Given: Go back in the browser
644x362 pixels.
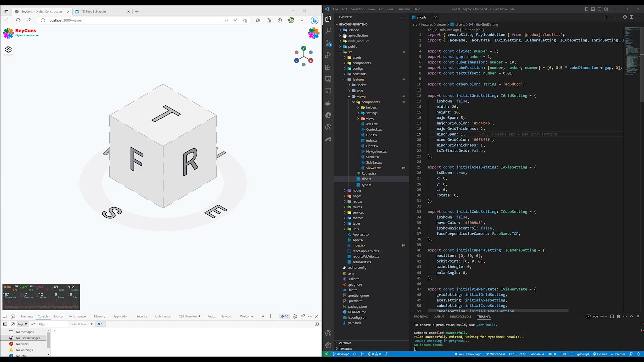Looking at the screenshot, I should point(7,20).
